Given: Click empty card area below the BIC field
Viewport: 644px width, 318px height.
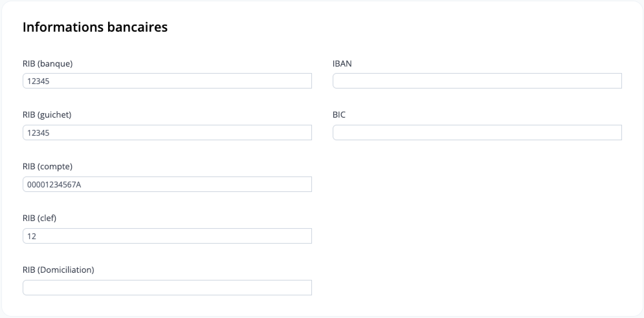Looking at the screenshot, I should 477,220.
